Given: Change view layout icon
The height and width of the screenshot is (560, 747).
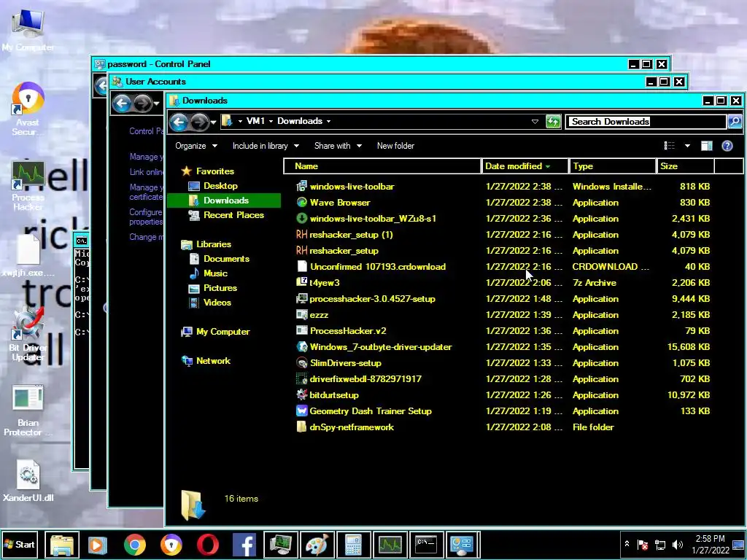Looking at the screenshot, I should pos(670,146).
